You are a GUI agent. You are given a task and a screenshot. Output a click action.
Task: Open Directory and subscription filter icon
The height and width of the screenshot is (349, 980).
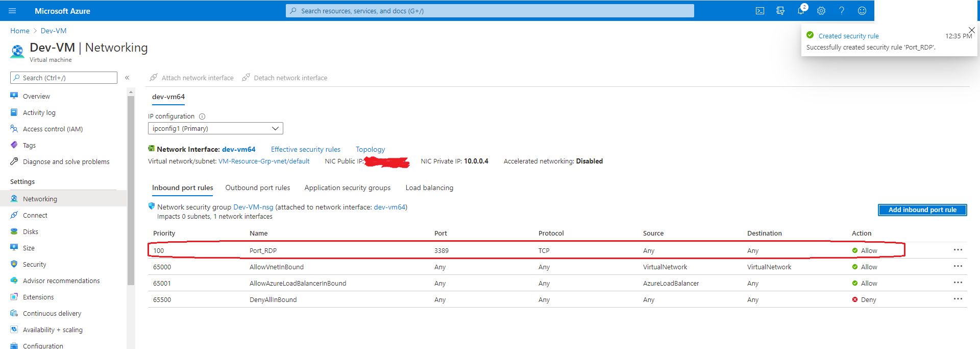click(x=780, y=11)
